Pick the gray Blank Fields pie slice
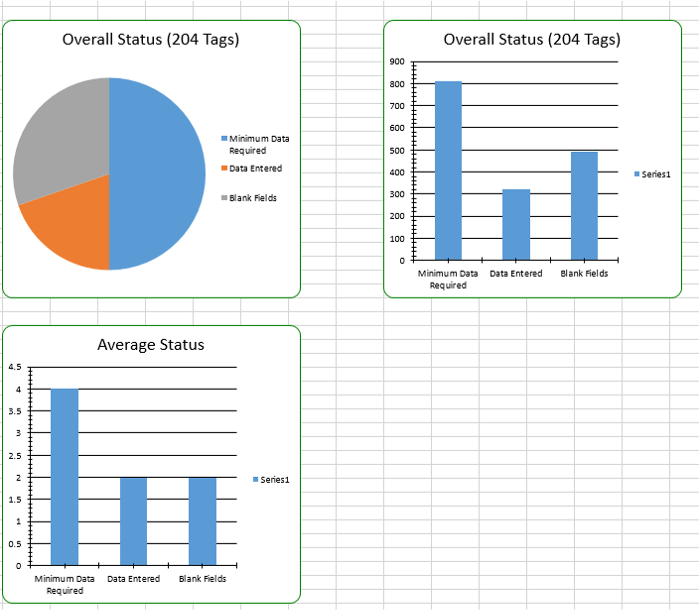 [x=60, y=140]
